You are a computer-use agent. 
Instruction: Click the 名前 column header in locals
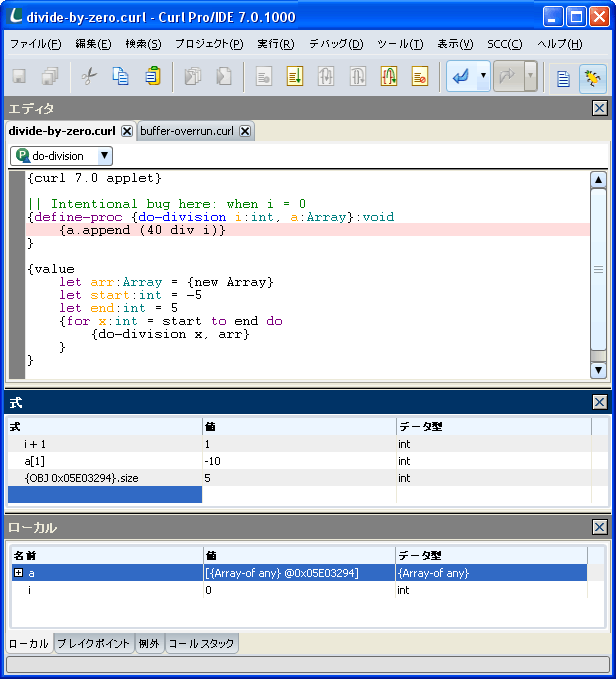click(107, 556)
